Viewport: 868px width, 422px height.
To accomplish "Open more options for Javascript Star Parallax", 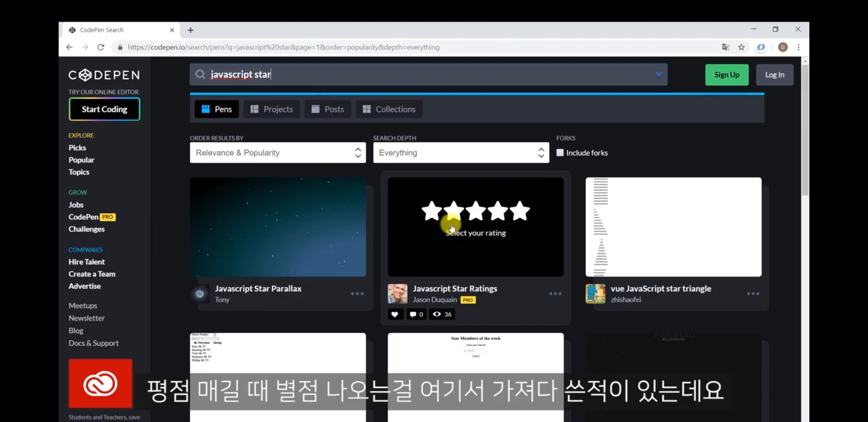I will 357,294.
